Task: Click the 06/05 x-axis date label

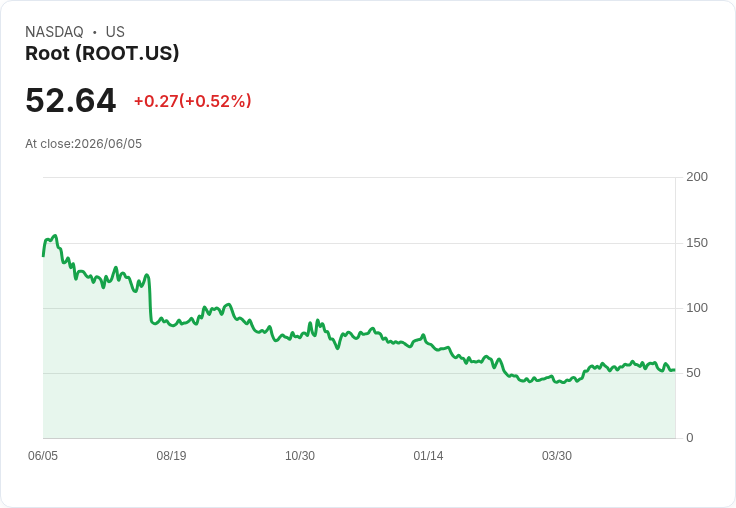Action: tap(43, 455)
